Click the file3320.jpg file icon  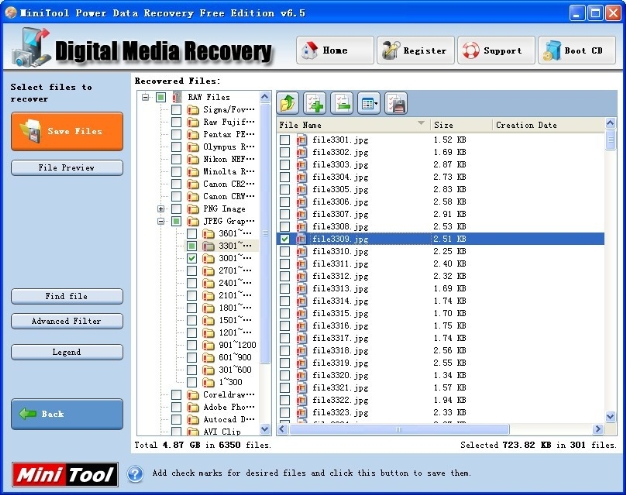point(302,375)
